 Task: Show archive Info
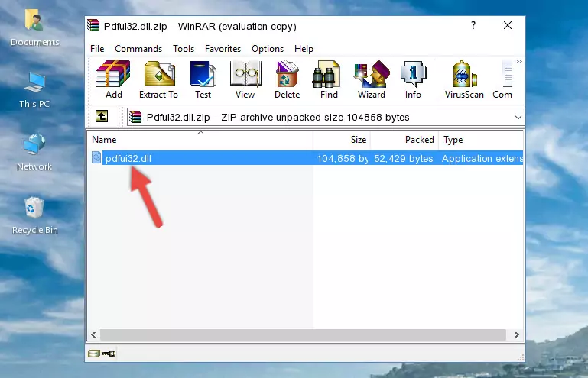click(x=413, y=79)
